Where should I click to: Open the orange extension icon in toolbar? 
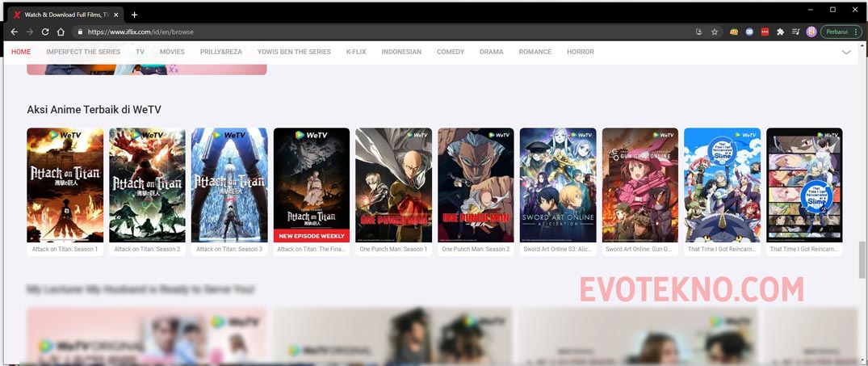(x=734, y=32)
